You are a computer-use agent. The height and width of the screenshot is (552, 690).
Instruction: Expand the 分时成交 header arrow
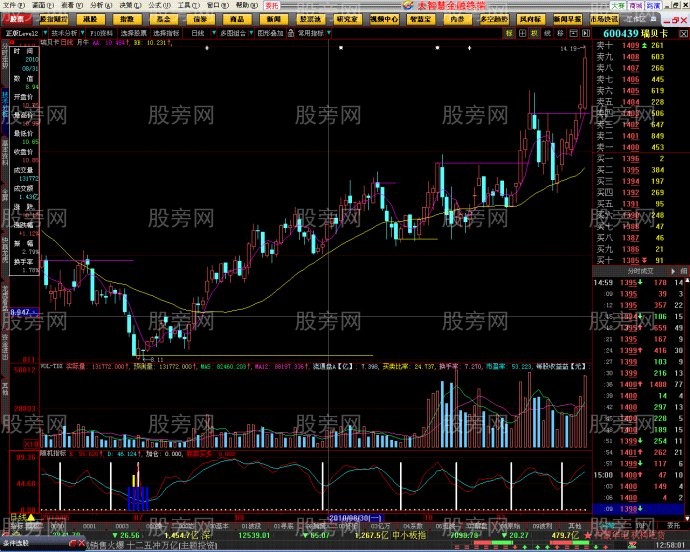coord(673,271)
